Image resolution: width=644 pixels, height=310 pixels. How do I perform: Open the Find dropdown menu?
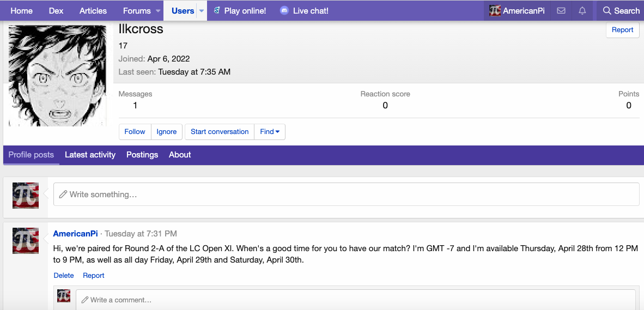270,132
